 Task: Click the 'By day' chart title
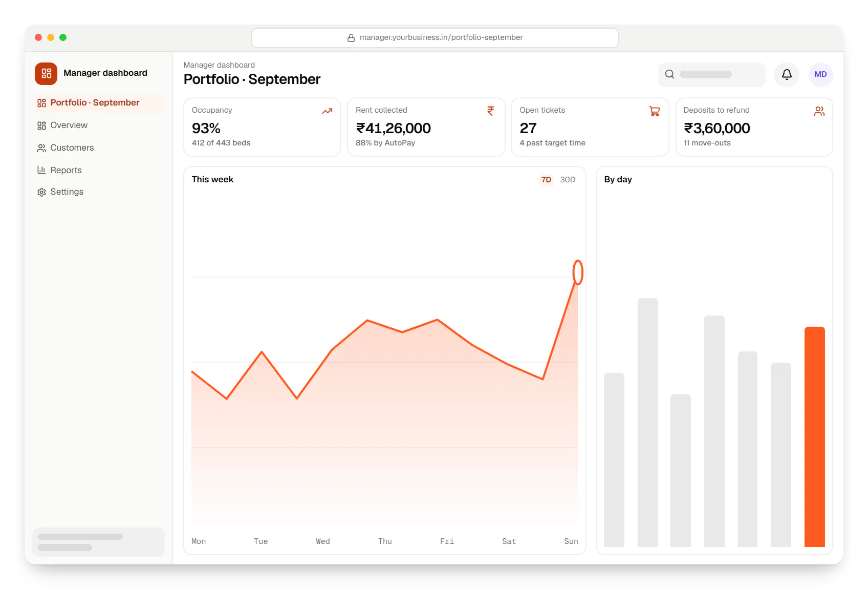[x=618, y=180]
